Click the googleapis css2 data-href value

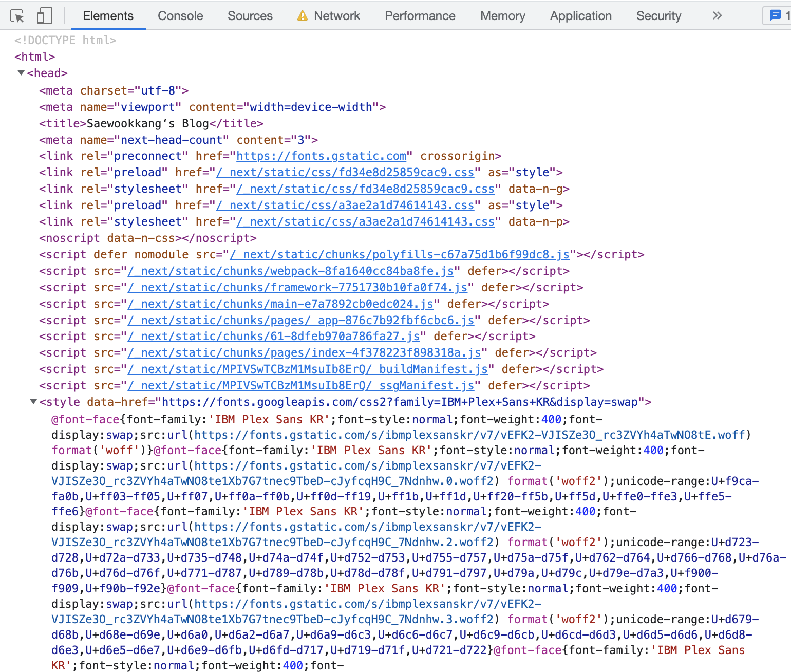pyautogui.click(x=400, y=402)
